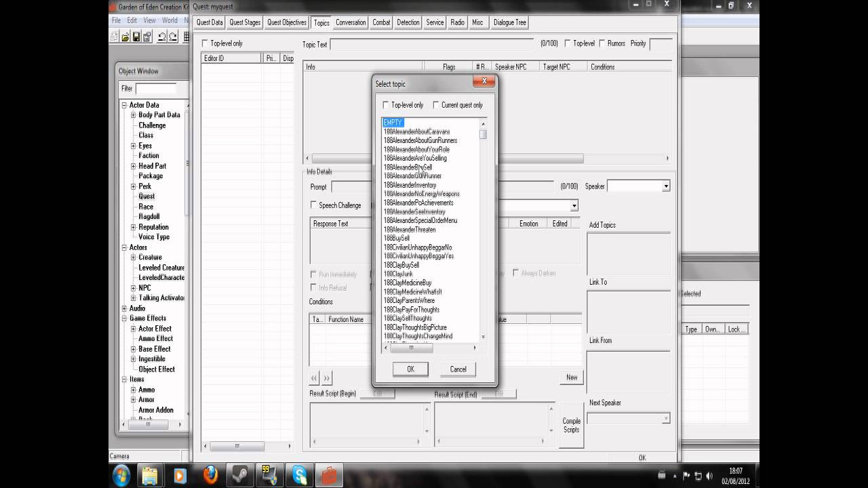Click the Compile Scripts button

572,425
